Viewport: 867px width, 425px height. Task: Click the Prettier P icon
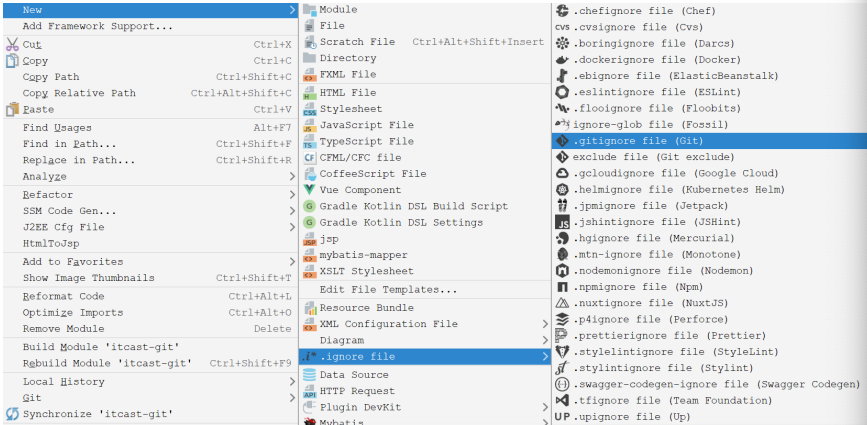pos(562,336)
